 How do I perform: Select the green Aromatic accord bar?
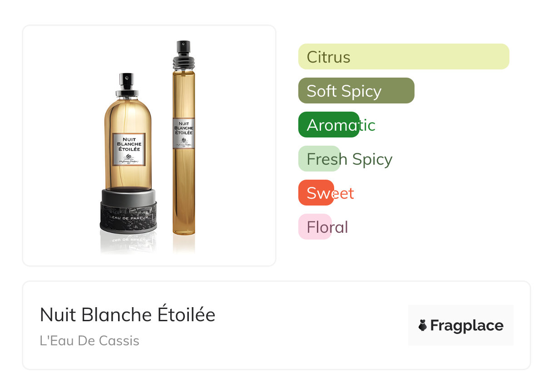[329, 125]
